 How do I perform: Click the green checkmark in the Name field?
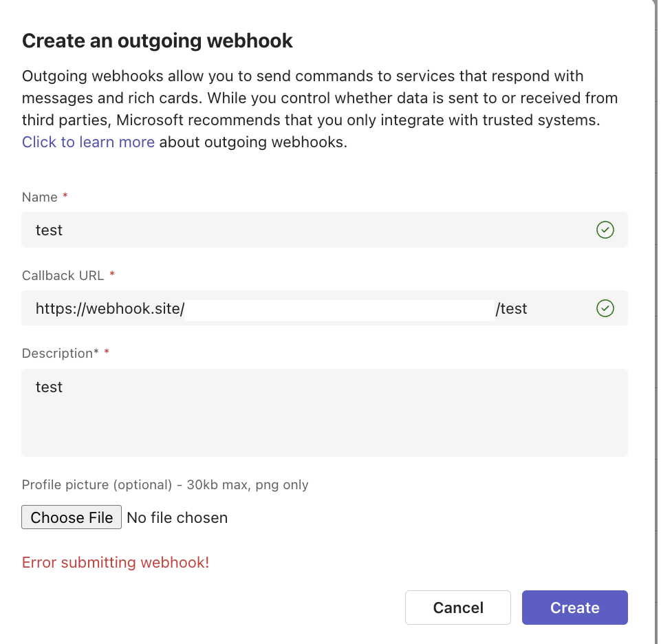(605, 230)
